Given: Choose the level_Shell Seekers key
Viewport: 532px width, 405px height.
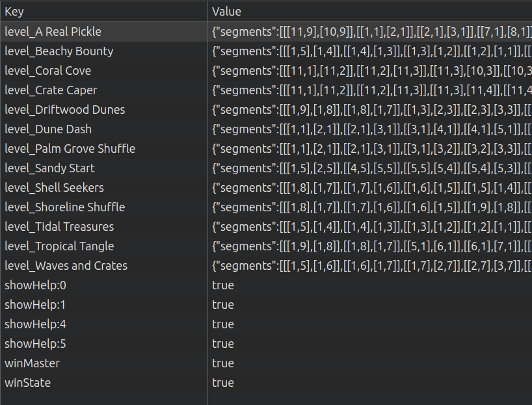Looking at the screenshot, I should pyautogui.click(x=55, y=187).
